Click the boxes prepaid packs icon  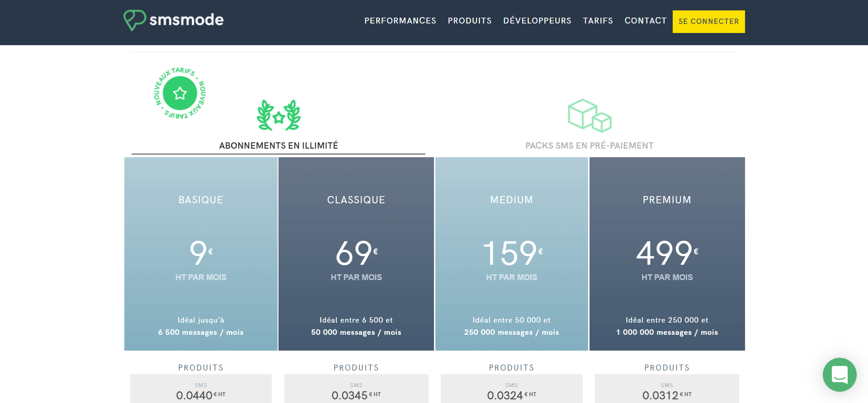tap(589, 115)
